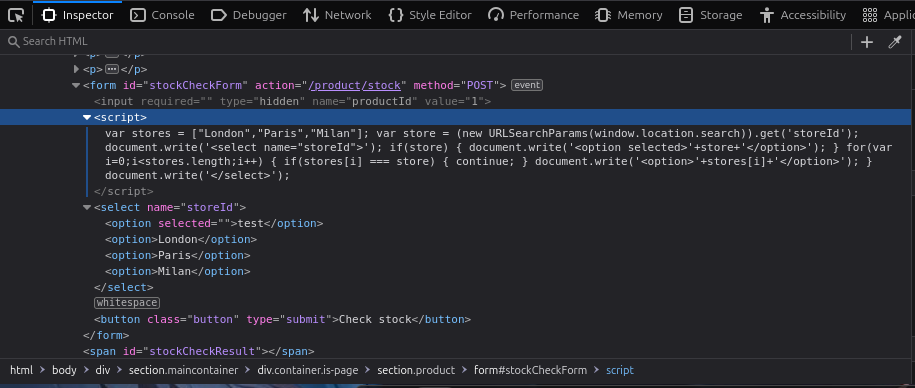
Task: Open the Style Editor panel
Action: [x=429, y=15]
